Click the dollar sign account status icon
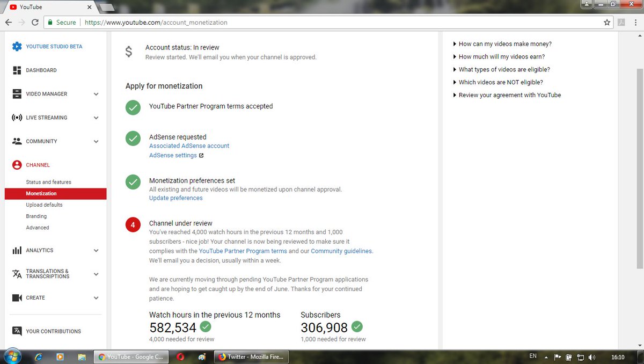Viewport: 644px width, 364px height. tap(128, 52)
